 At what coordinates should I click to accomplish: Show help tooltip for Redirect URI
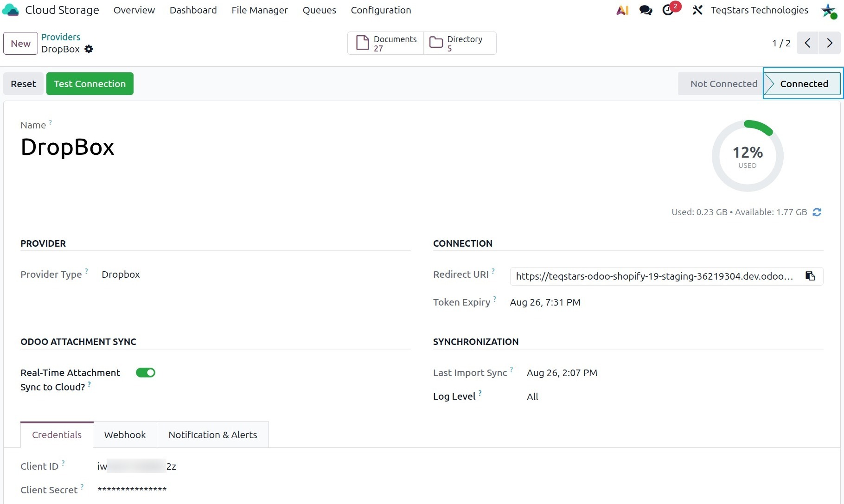point(493,271)
